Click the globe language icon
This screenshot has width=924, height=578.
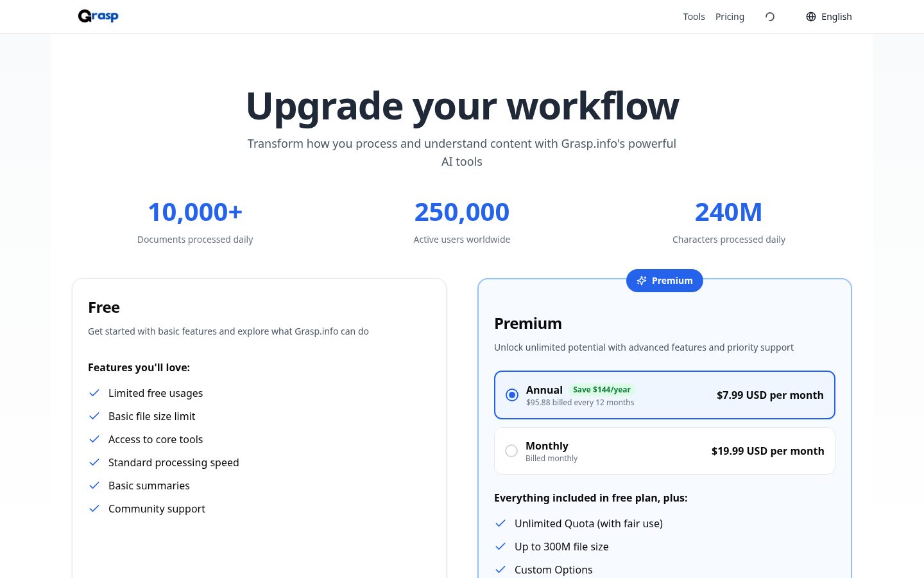[811, 17]
